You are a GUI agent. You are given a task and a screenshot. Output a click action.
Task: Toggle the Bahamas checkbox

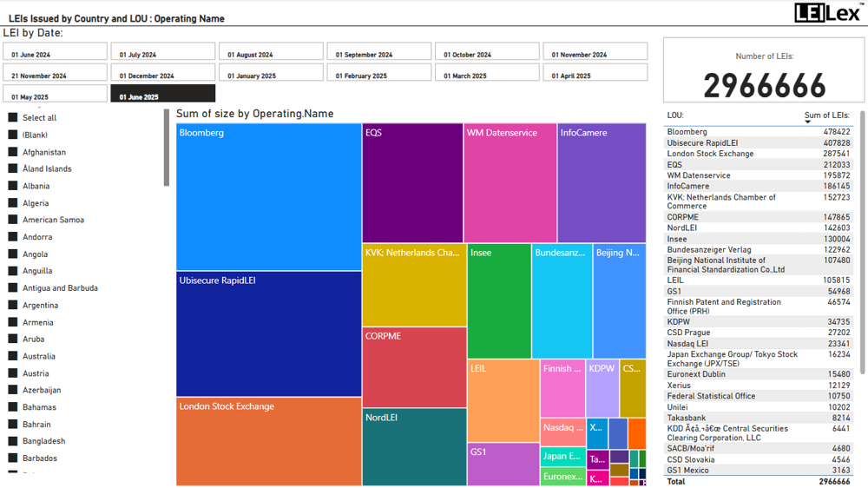click(13, 406)
